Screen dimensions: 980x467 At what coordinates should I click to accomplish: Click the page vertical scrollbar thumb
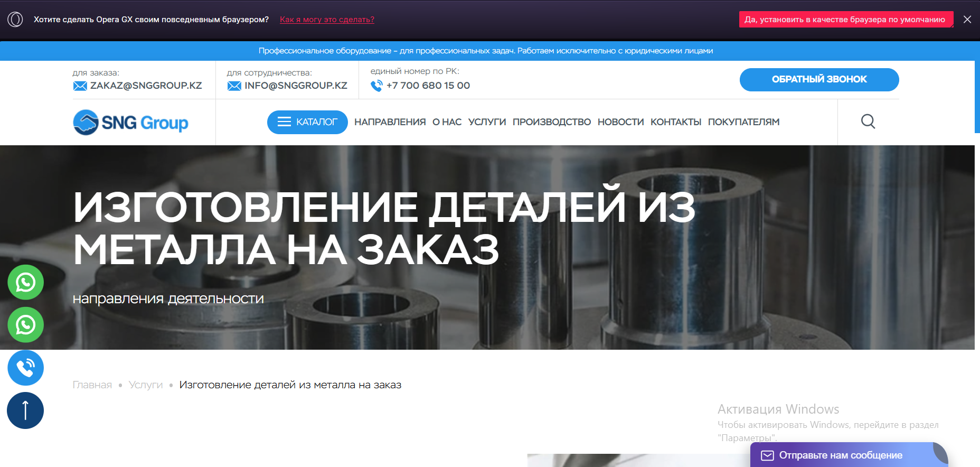977,97
